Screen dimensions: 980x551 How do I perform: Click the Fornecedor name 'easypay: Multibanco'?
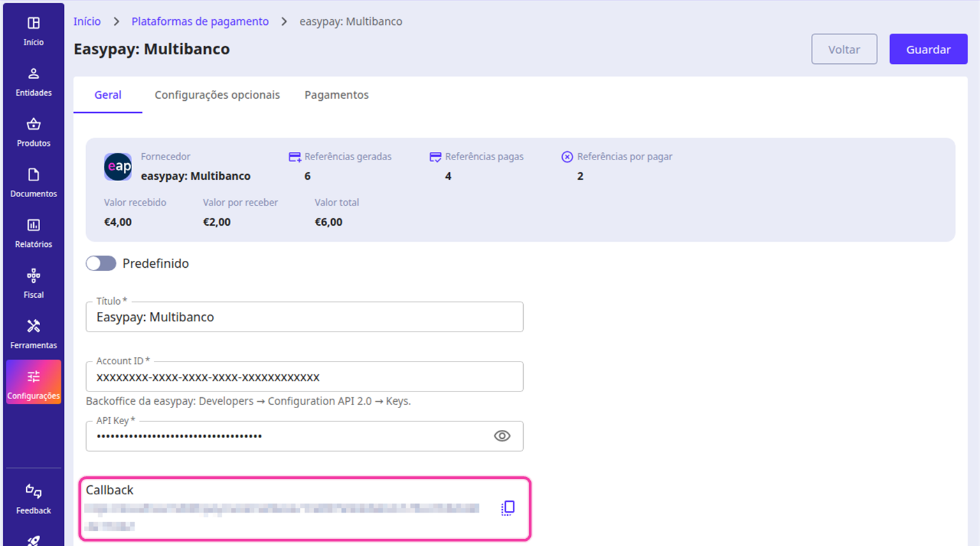click(196, 176)
